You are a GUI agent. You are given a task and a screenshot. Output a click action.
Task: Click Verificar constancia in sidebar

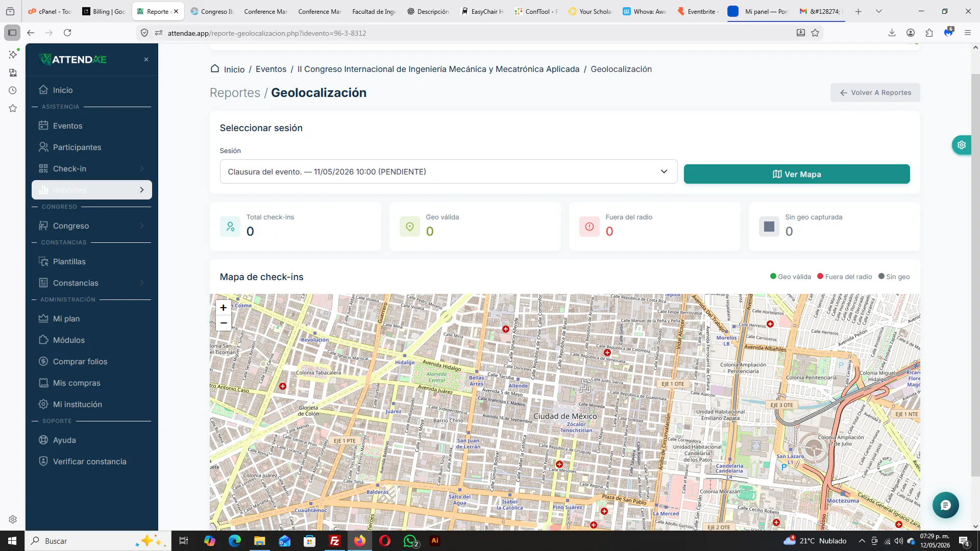92,461
